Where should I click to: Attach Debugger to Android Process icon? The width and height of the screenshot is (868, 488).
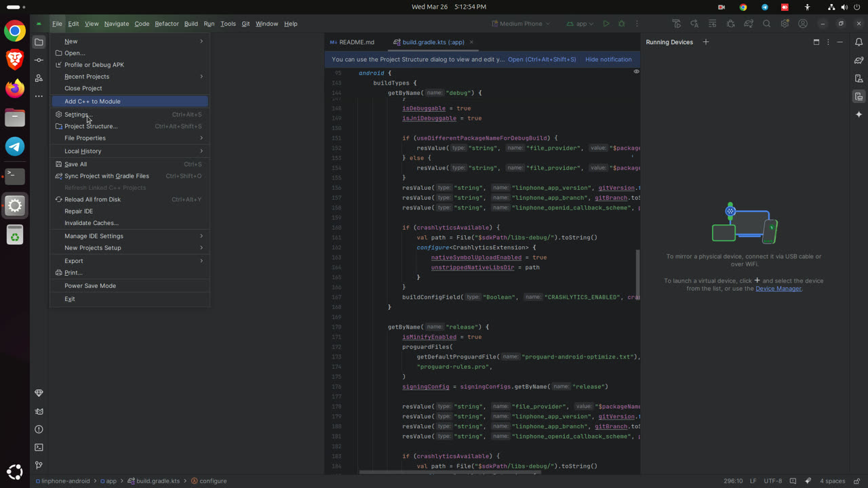pos(730,24)
